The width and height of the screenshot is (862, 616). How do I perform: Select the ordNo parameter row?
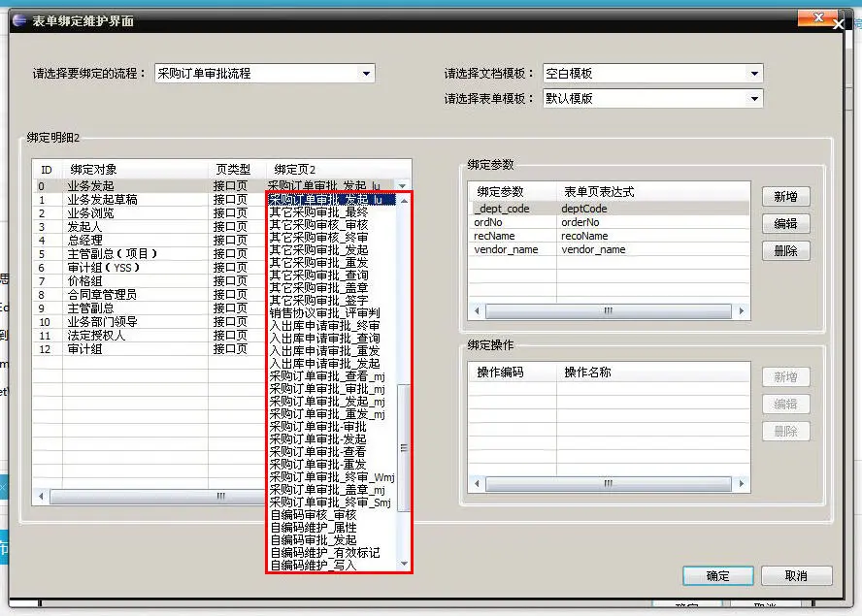(609, 222)
